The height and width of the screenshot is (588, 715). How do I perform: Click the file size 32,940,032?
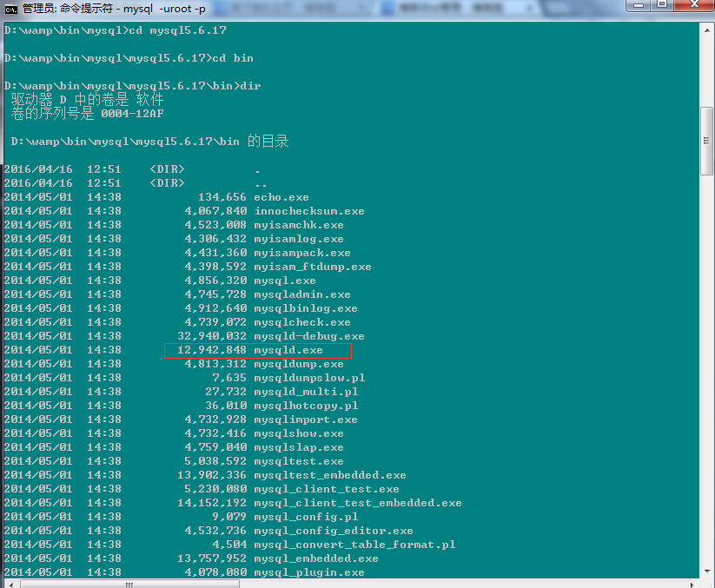212,336
